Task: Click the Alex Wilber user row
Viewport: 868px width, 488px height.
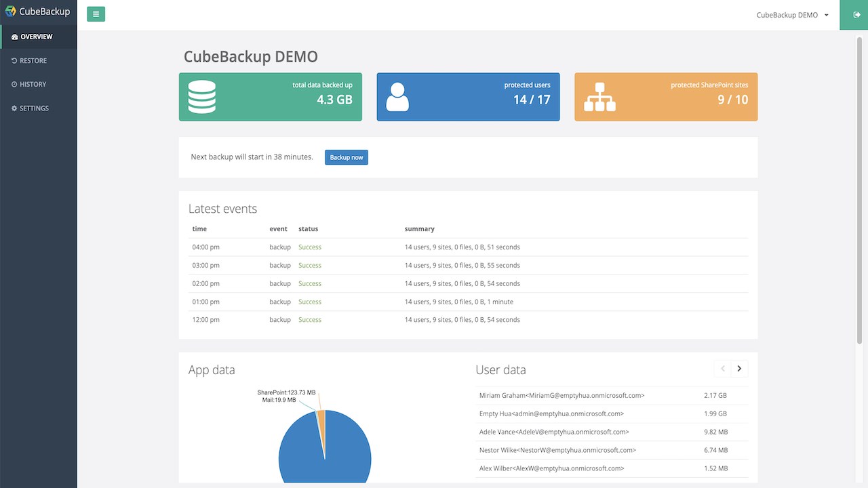Action: click(612, 468)
